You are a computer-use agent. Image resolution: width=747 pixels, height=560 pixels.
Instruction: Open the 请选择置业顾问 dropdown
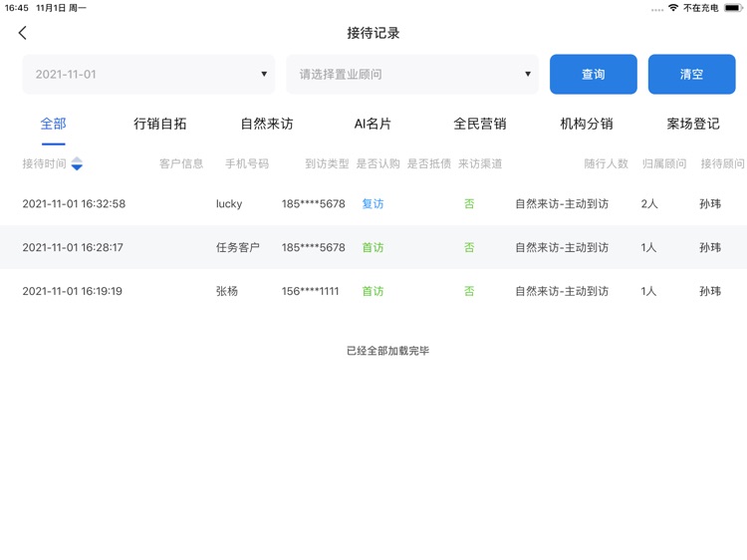[412, 74]
